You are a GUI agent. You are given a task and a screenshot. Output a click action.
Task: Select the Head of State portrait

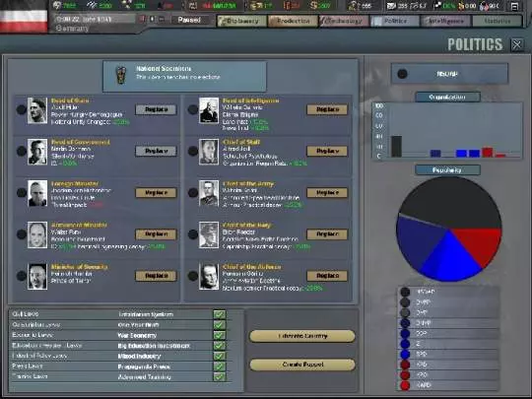click(x=37, y=110)
